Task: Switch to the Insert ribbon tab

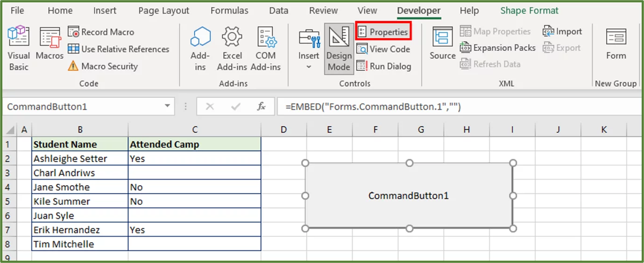Action: tap(105, 10)
